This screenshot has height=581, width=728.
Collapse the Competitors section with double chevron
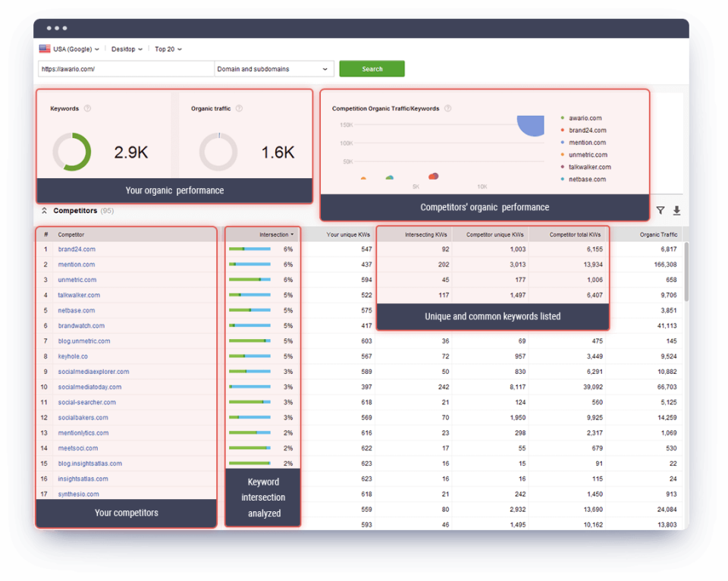pyautogui.click(x=45, y=211)
